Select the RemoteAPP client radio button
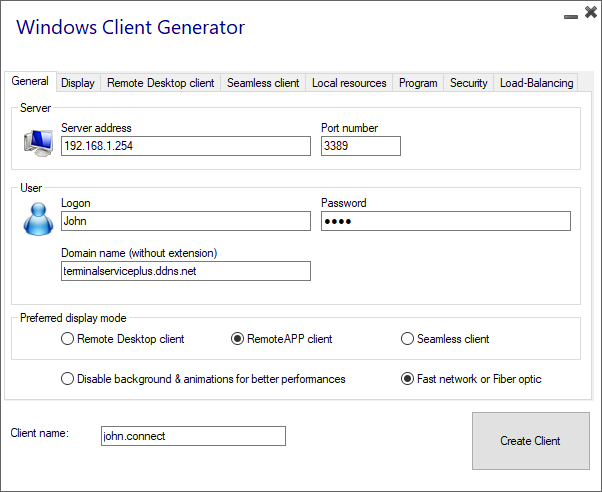 point(281,339)
